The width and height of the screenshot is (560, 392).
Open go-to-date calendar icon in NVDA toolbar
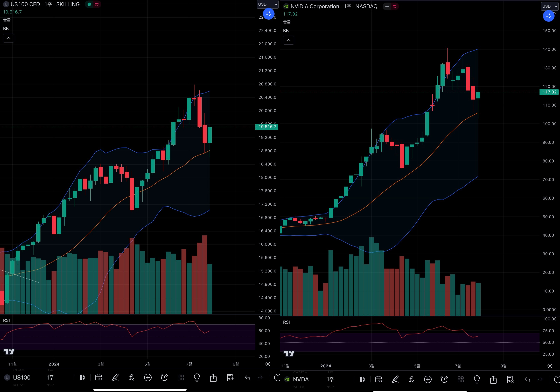click(x=379, y=379)
